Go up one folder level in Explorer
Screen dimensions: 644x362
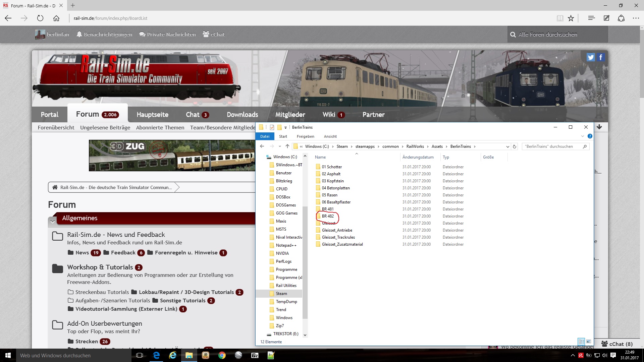287,146
